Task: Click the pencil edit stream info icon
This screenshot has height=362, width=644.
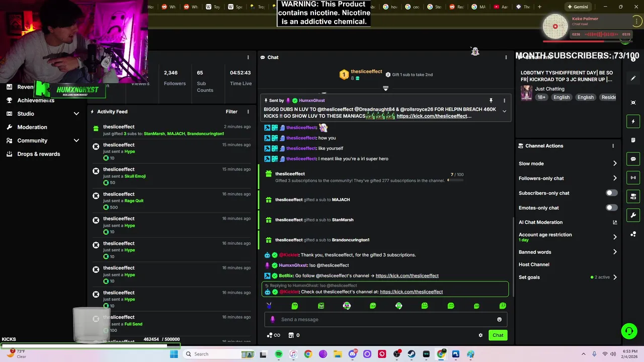Action: pos(633,78)
